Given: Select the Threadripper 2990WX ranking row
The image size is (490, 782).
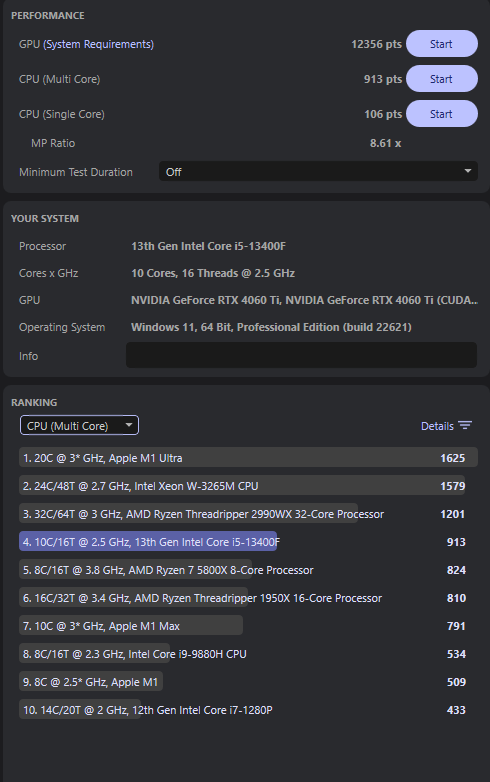Looking at the screenshot, I should [x=248, y=514].
